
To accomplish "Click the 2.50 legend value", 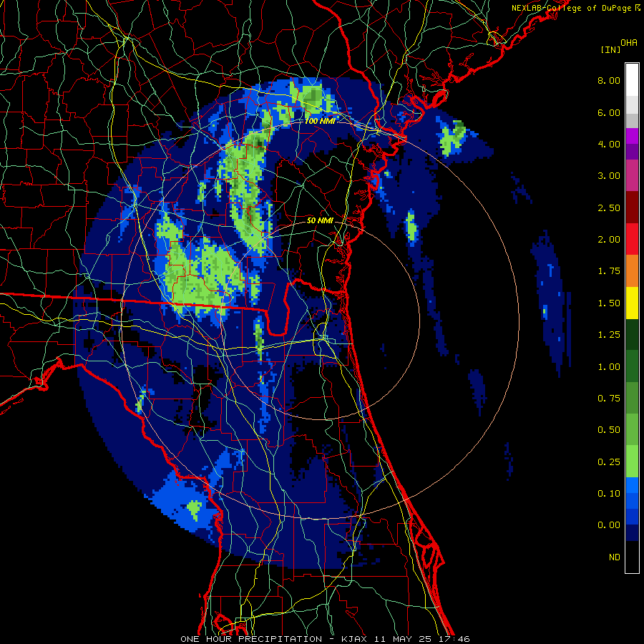I will tap(609, 208).
